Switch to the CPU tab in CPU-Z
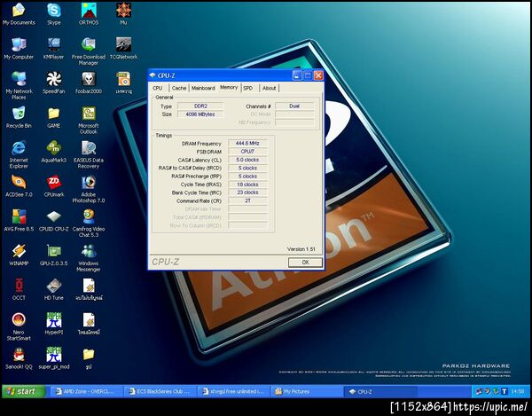The image size is (532, 416). 158,88
